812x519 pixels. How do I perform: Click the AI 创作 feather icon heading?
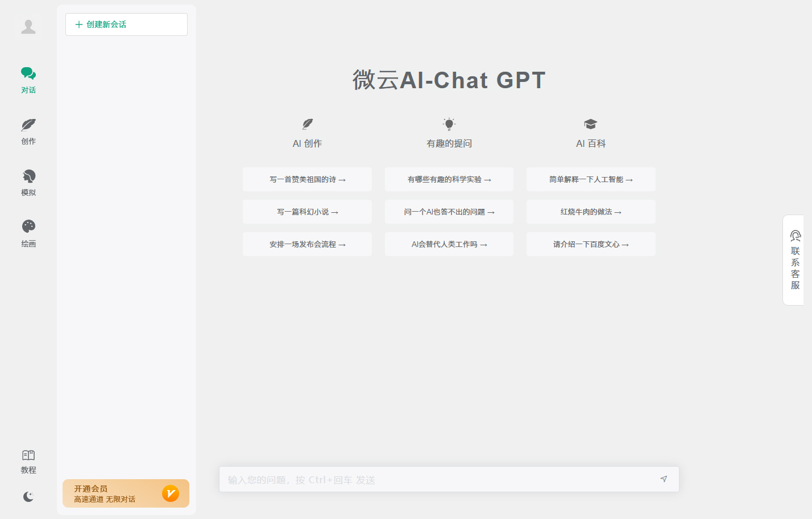(x=308, y=123)
